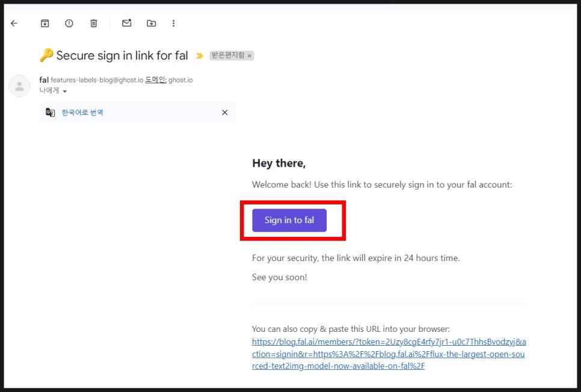Move email to folder icon
The image size is (581, 392).
tap(151, 23)
